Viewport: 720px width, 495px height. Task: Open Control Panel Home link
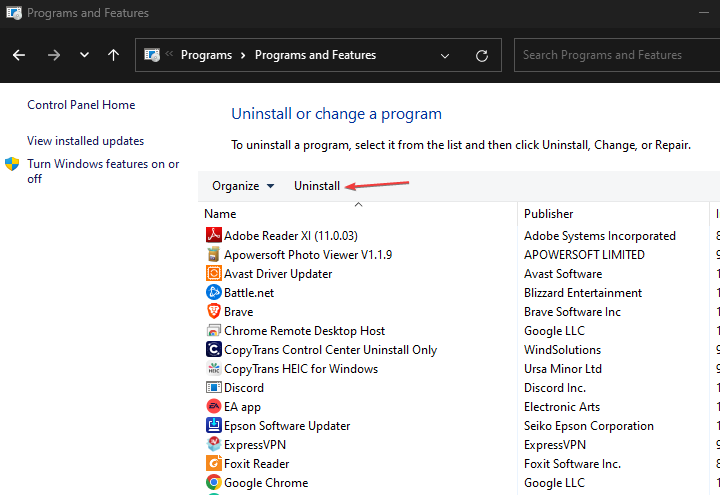pos(81,105)
